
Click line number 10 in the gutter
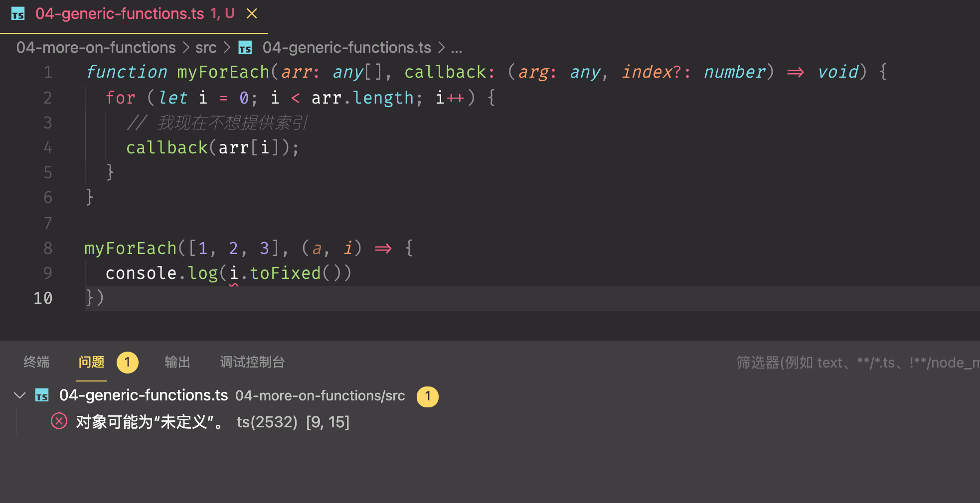[43, 298]
